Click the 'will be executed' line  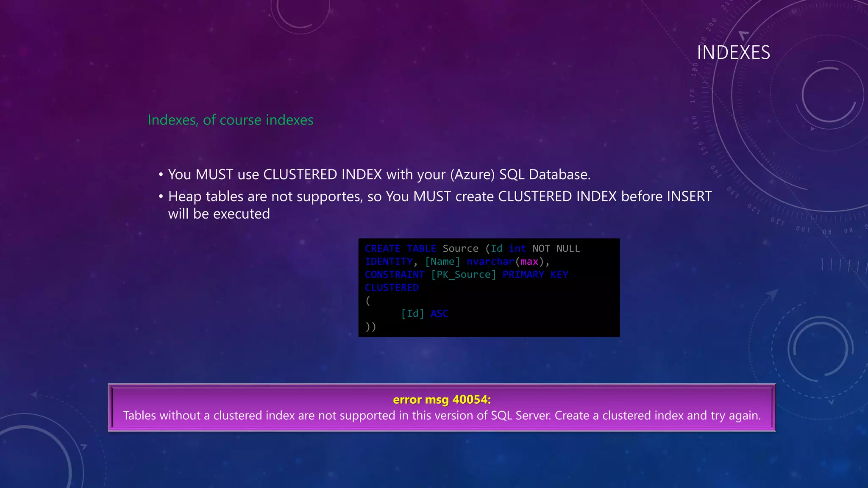[219, 214]
